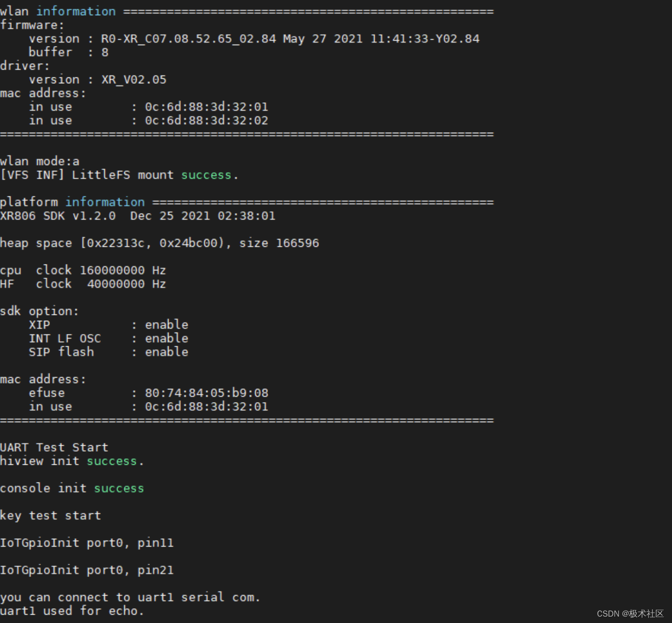The height and width of the screenshot is (623, 672).
Task: Click the 'wlan information' header text
Action: point(58,11)
